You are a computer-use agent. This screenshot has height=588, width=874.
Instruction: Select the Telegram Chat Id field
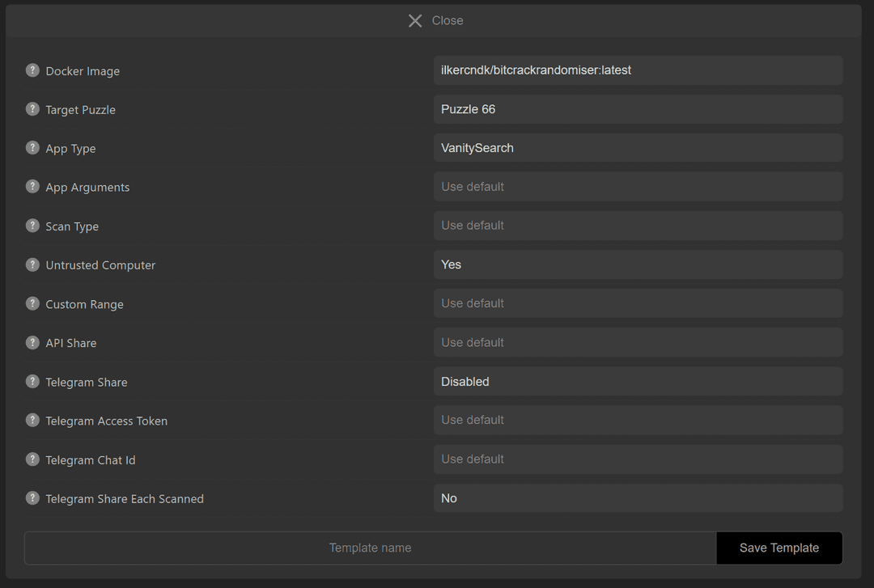pos(638,459)
